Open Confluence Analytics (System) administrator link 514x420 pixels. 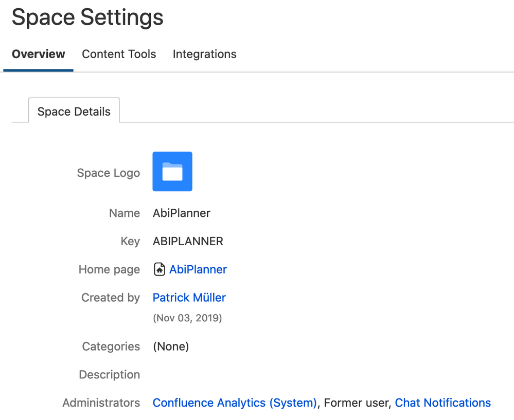click(x=235, y=403)
